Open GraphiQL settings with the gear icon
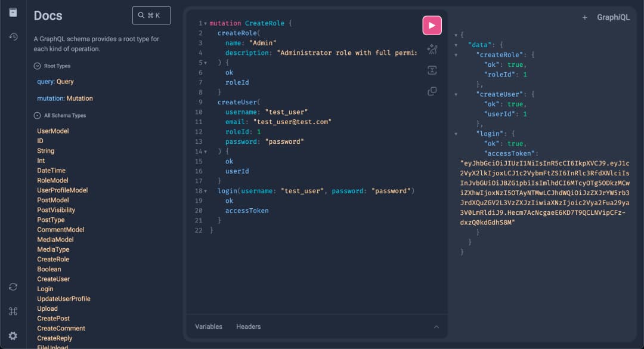This screenshot has height=349, width=644. (13, 335)
